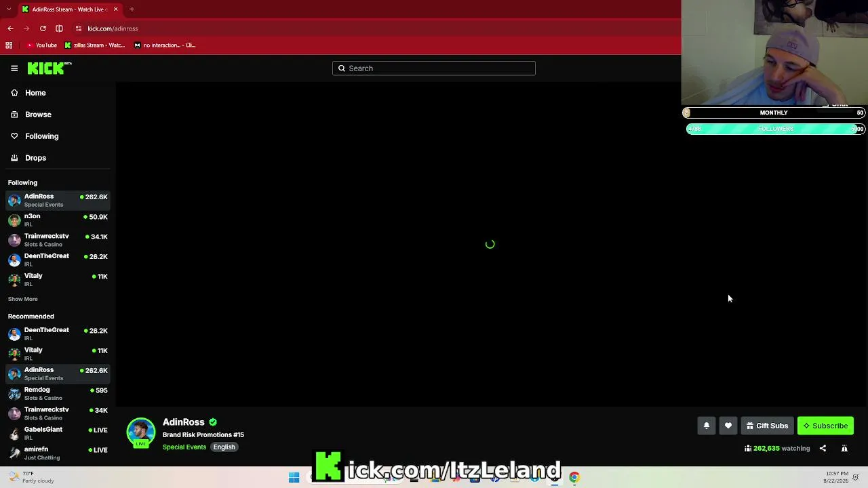Open the YouTube bookmark

[x=42, y=45]
